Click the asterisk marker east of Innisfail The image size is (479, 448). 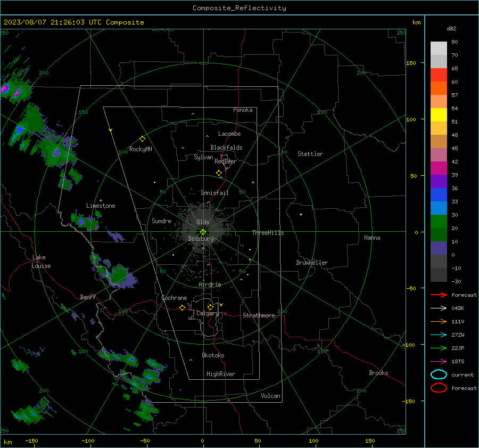[253, 183]
